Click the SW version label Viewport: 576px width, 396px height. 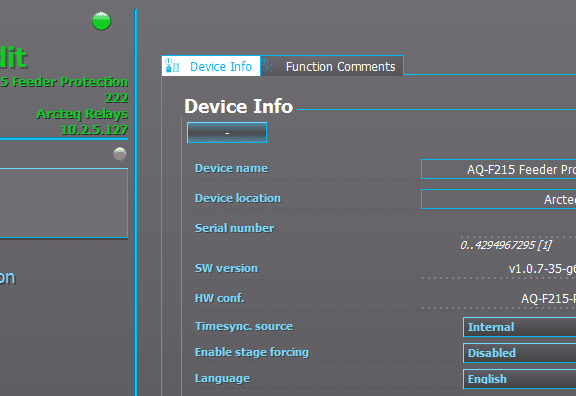tap(226, 268)
